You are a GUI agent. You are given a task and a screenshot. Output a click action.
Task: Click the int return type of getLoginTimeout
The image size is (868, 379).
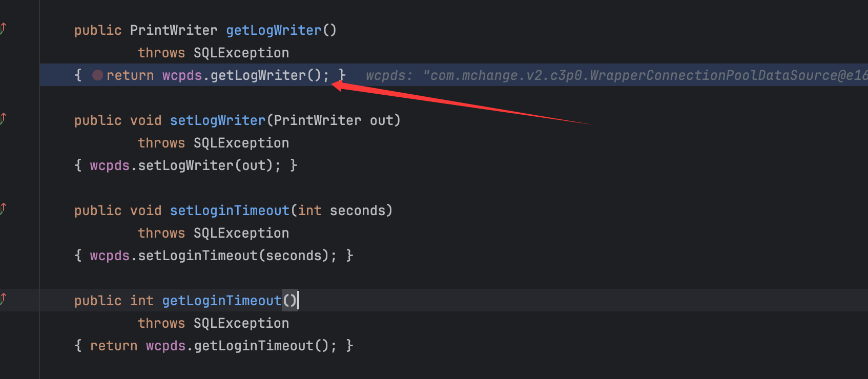[141, 301]
